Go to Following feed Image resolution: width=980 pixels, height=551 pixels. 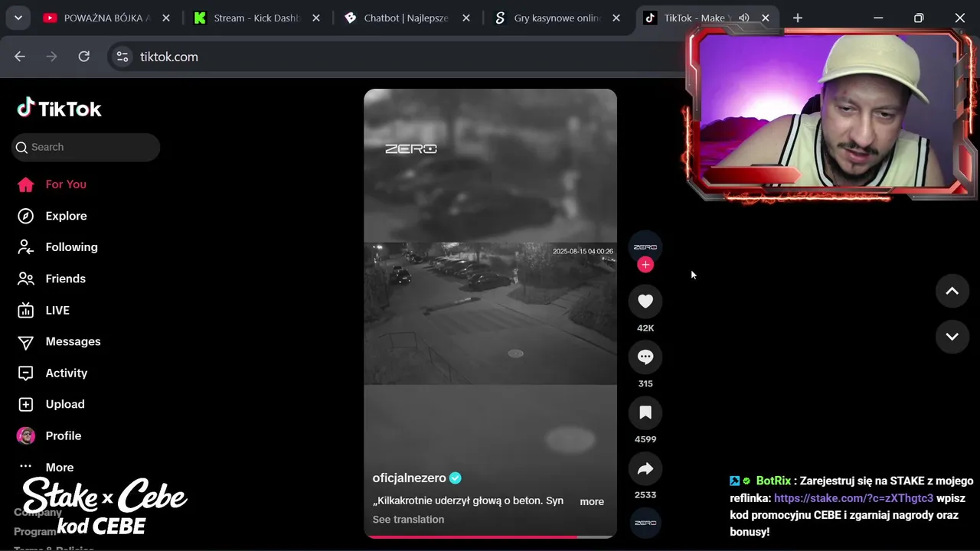coord(57,247)
